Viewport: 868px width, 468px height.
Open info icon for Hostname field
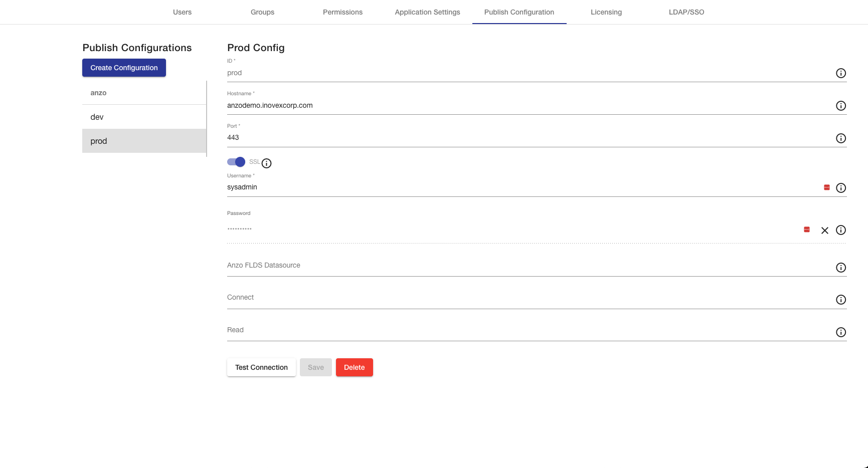point(841,106)
